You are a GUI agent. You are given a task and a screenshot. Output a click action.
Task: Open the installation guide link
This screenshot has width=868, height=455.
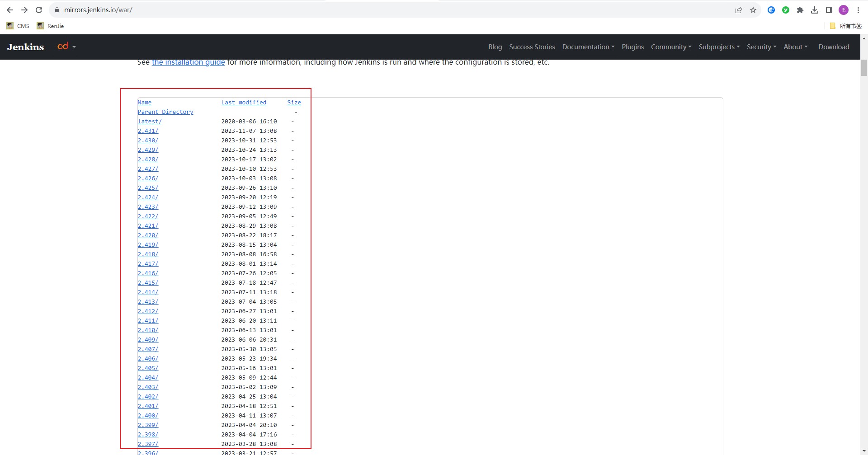(x=188, y=62)
